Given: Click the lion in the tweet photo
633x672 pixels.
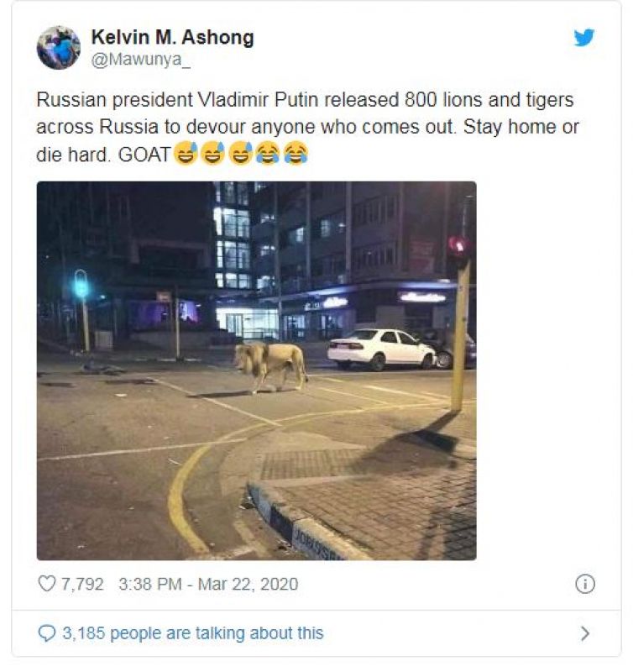Looking at the screenshot, I should pyautogui.click(x=270, y=367).
